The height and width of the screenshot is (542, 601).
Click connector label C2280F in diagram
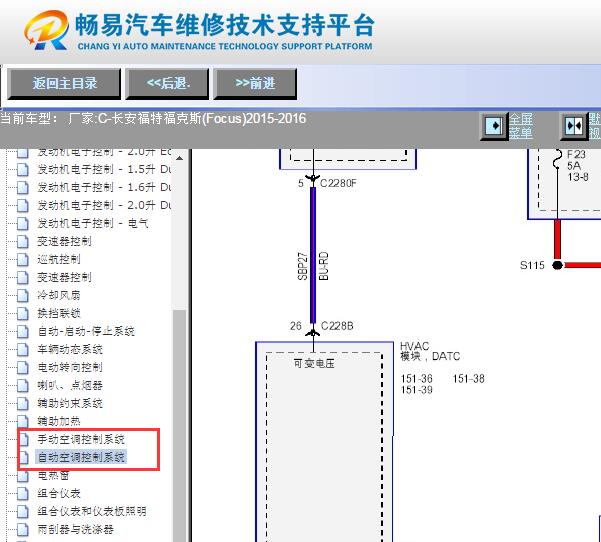(x=338, y=183)
